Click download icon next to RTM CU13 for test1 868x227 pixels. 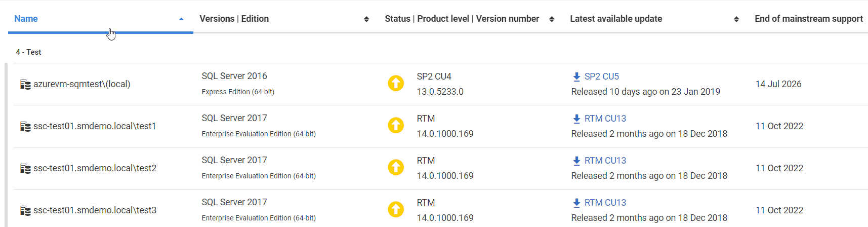pos(576,119)
